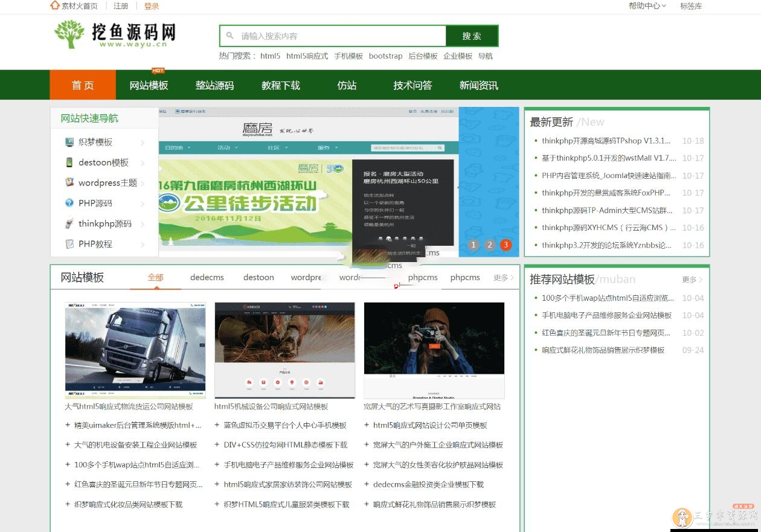Select the 织梦模板 monitor icon in quick navigation

point(71,141)
